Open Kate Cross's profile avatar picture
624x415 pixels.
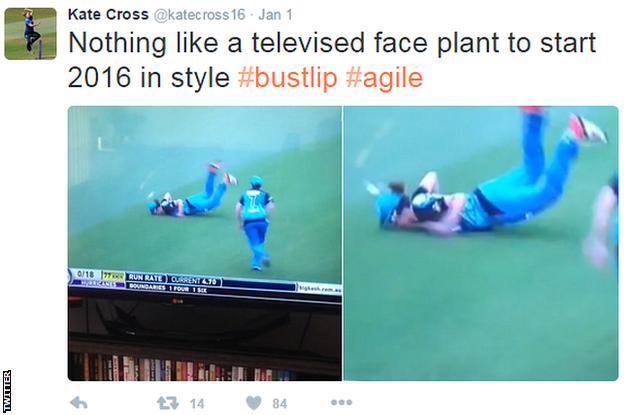[30, 33]
